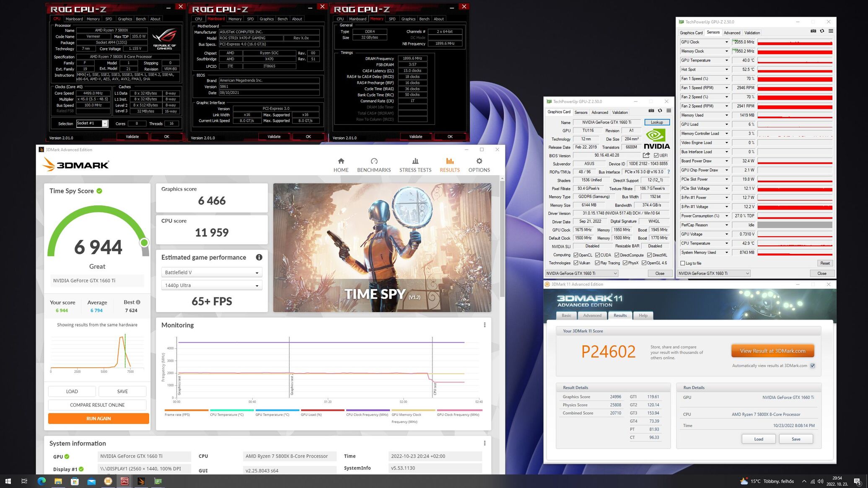Click Reset in GPU-Z Sensors window
868x488 pixels.
[824, 263]
